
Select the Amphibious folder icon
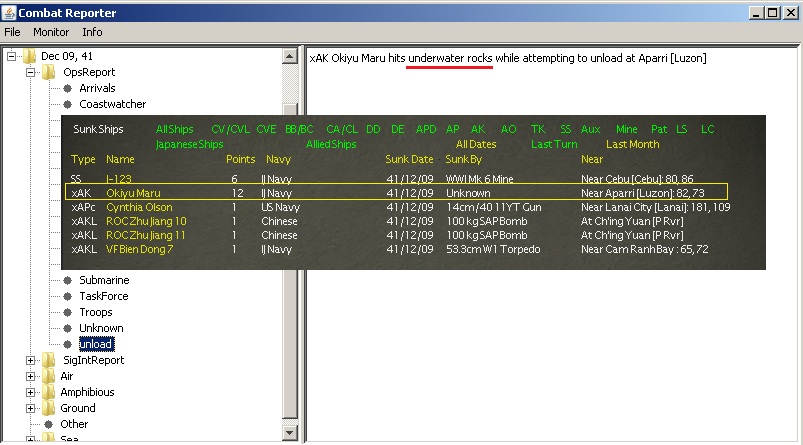[x=49, y=392]
